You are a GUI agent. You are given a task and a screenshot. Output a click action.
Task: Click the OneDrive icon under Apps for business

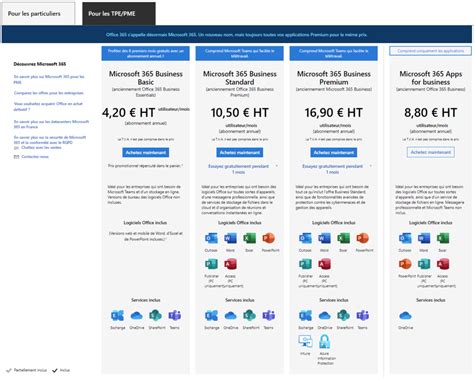[405, 315]
